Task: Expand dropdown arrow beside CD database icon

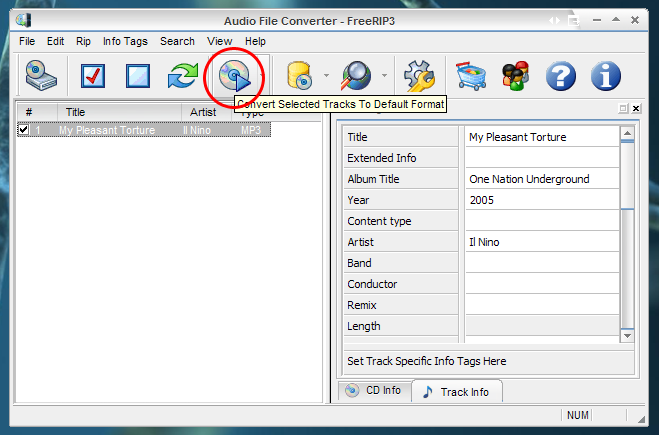Action: [x=327, y=76]
